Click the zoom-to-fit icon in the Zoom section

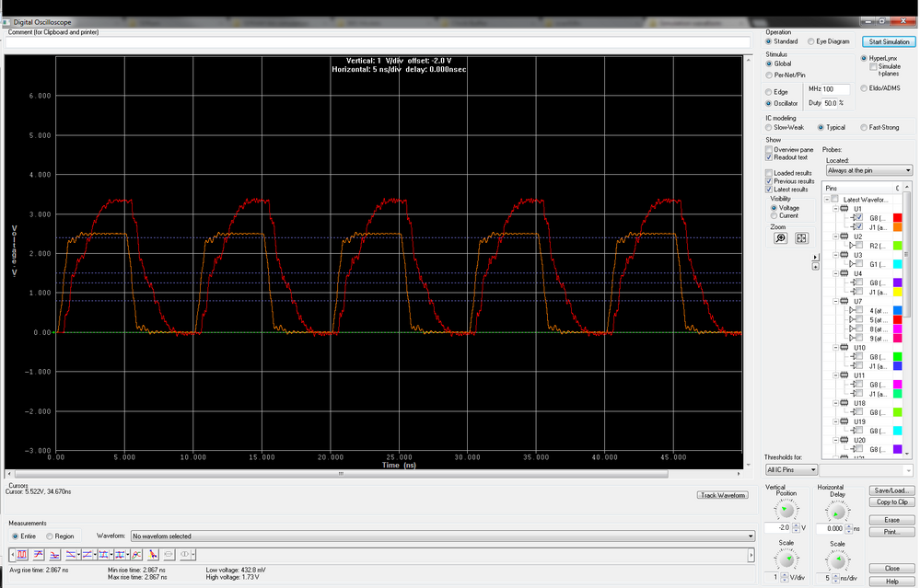[x=800, y=237]
